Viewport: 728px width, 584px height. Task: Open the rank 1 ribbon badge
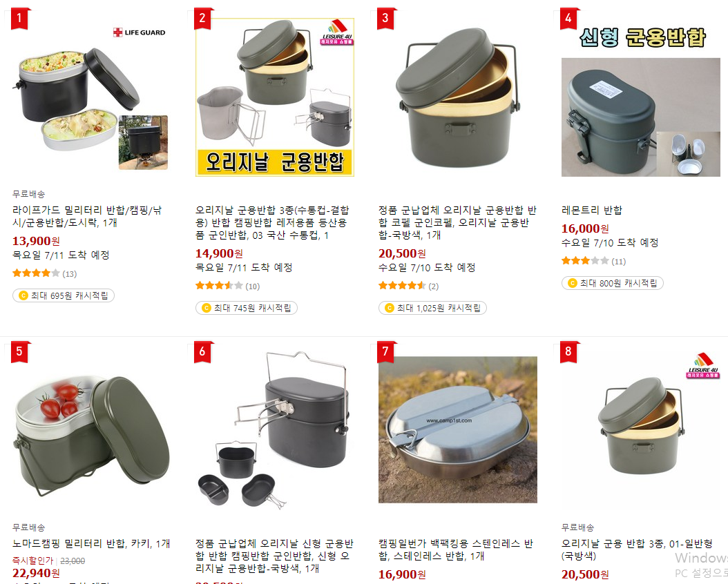(20, 18)
